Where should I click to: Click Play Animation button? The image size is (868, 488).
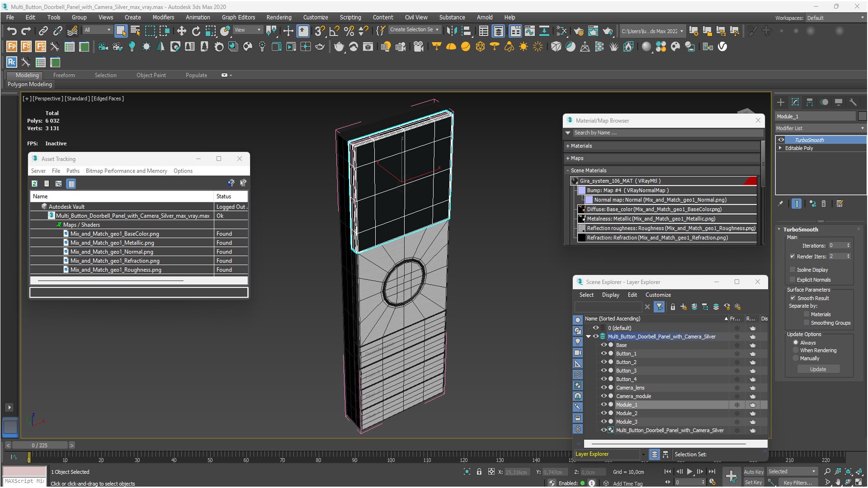[690, 472]
